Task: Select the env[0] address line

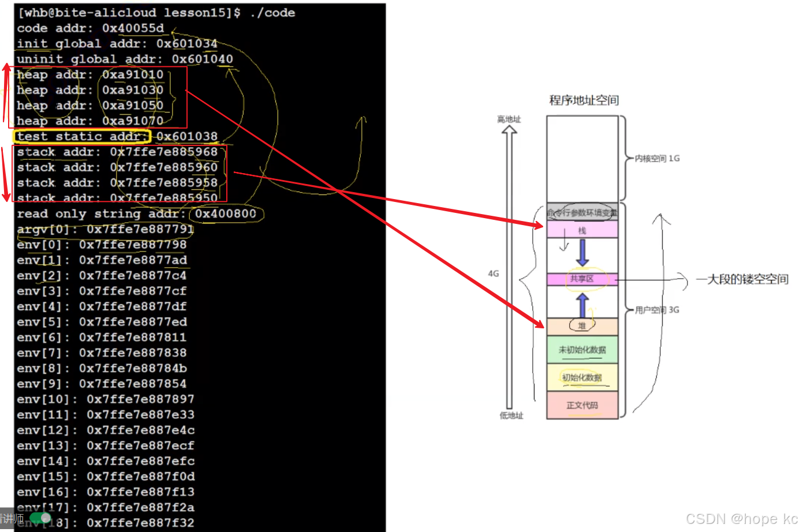Action: [102, 245]
